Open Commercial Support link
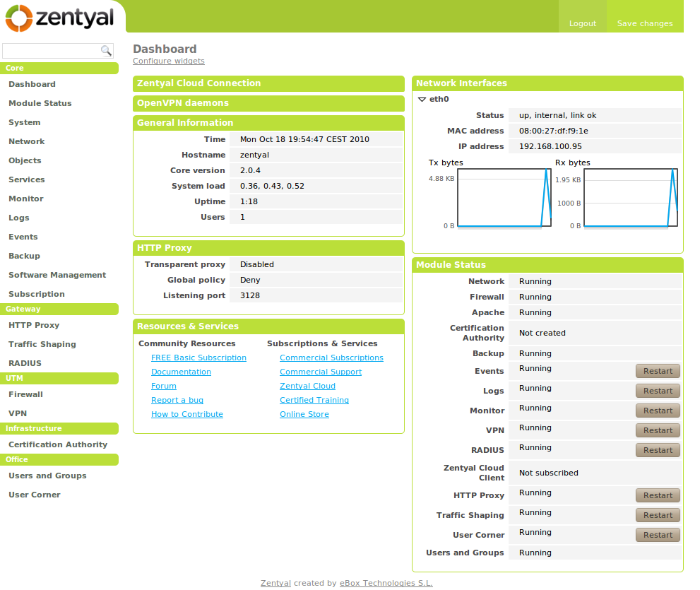Viewport: 700px width, 590px height. point(321,372)
